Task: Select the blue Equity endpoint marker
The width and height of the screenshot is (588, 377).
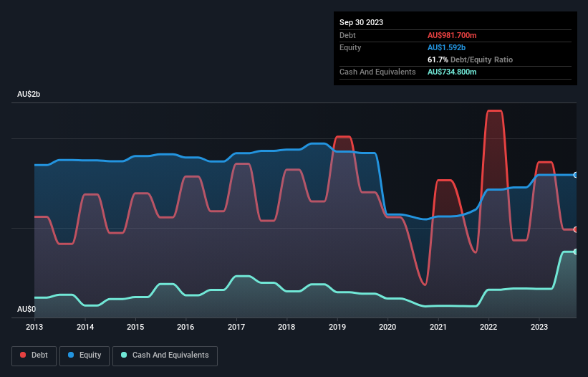Action: tap(576, 175)
